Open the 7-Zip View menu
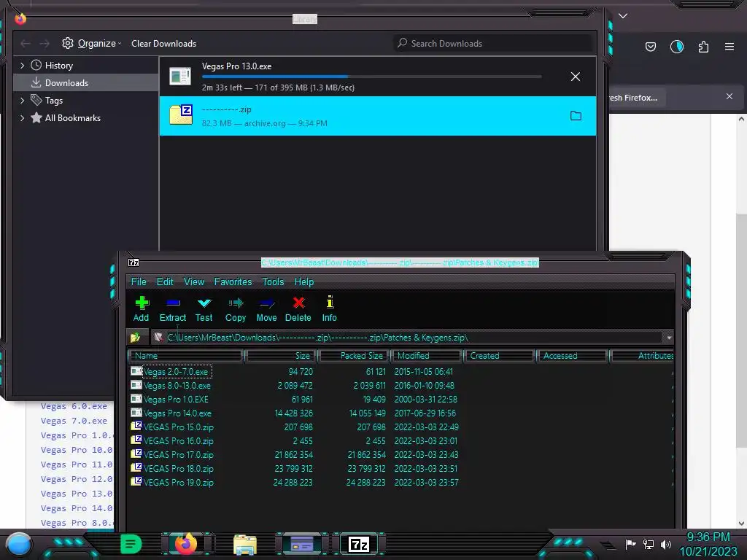The height and width of the screenshot is (560, 747). pyautogui.click(x=194, y=282)
